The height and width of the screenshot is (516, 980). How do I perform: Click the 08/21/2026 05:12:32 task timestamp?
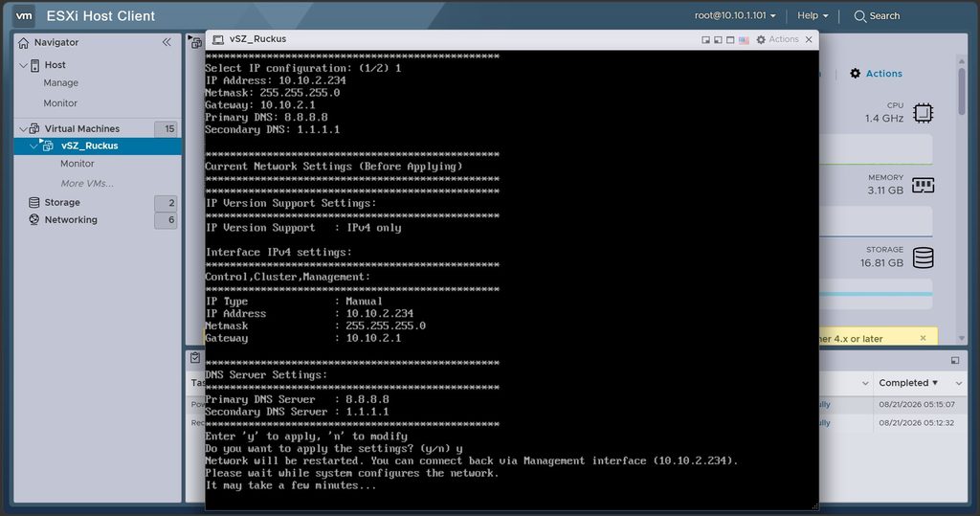click(917, 423)
